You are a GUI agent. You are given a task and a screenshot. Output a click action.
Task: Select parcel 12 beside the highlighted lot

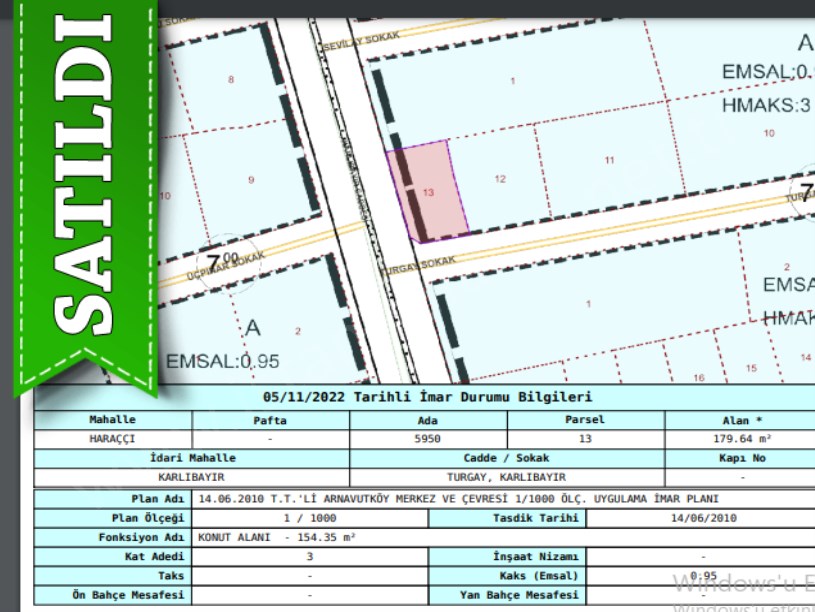(500, 178)
